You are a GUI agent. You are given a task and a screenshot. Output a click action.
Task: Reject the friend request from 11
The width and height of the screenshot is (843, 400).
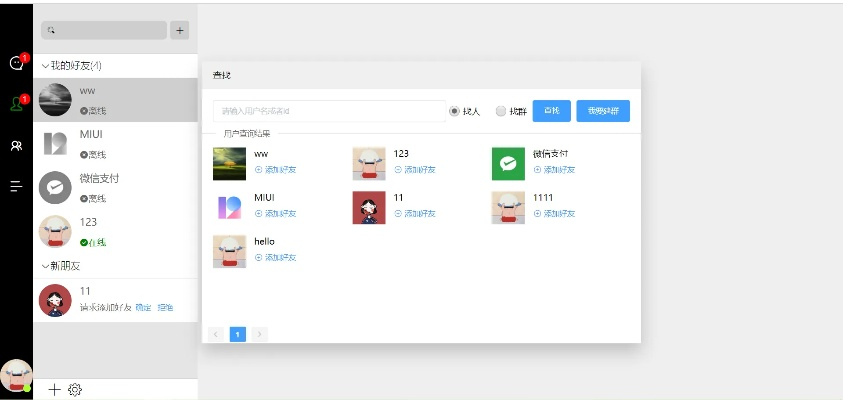pos(165,308)
